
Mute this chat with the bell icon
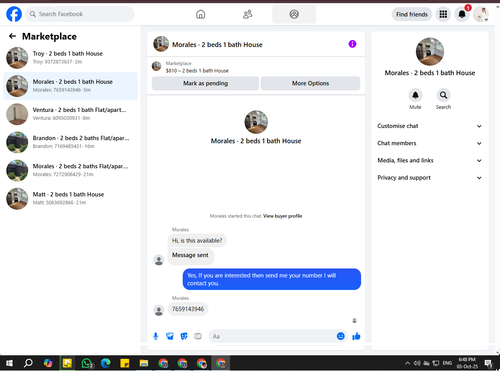tap(415, 95)
